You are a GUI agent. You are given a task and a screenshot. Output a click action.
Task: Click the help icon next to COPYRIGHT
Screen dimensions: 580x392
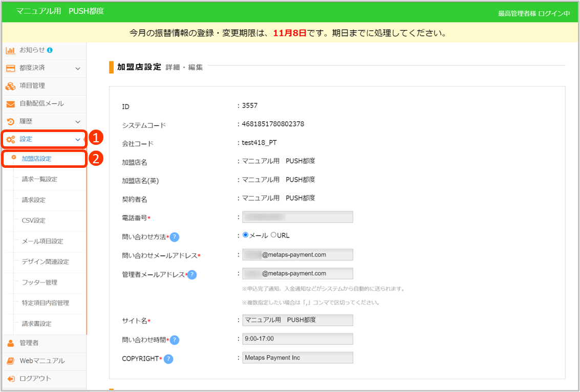click(168, 359)
